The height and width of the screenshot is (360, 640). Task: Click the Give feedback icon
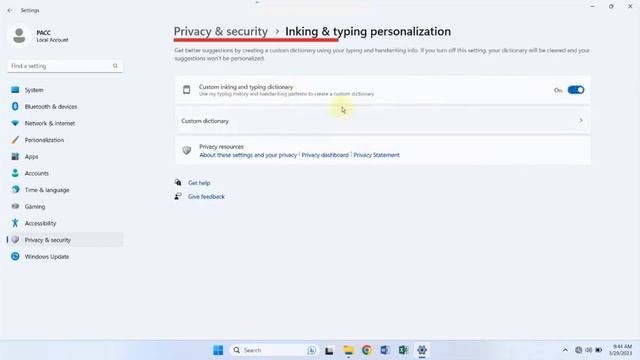coord(178,196)
